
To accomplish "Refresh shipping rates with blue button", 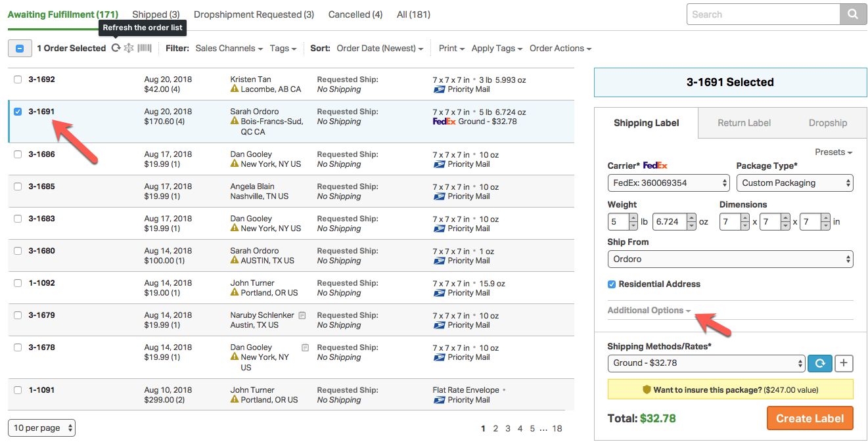I will (820, 363).
